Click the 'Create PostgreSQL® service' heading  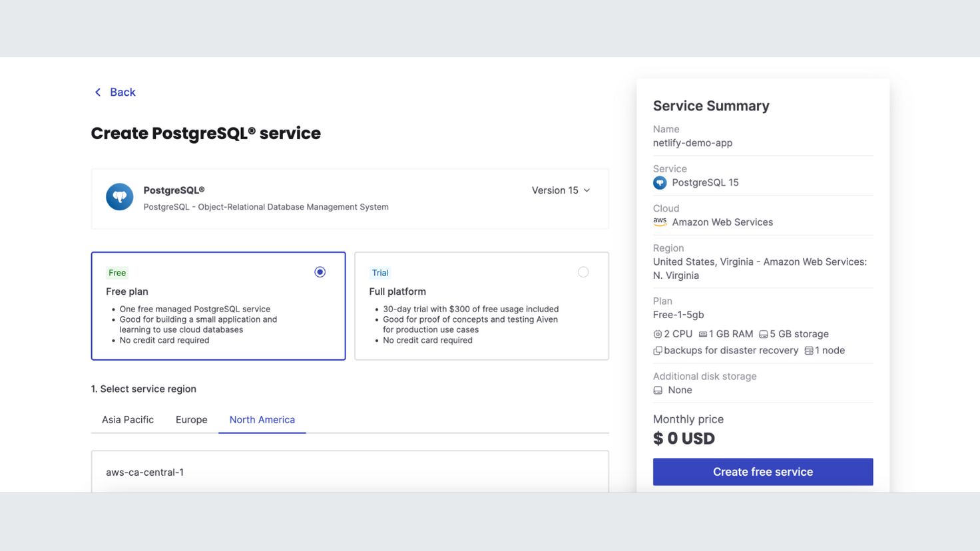(x=206, y=133)
